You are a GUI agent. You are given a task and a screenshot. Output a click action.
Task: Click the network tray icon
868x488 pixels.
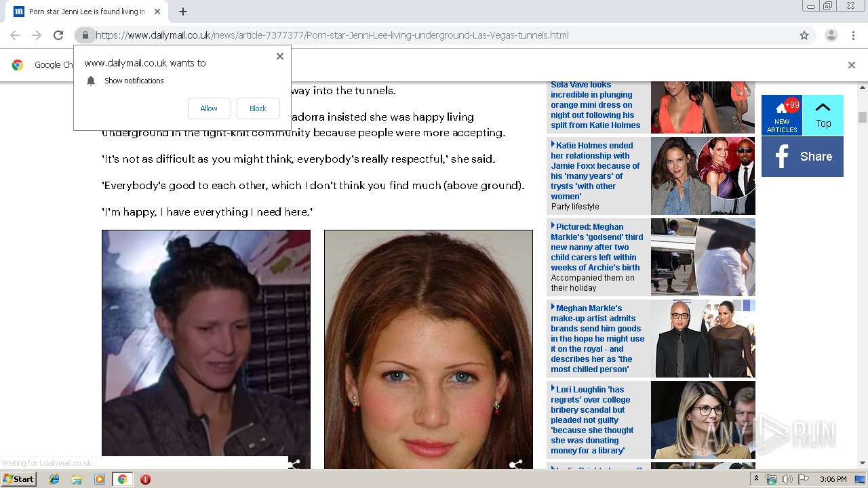(771, 479)
